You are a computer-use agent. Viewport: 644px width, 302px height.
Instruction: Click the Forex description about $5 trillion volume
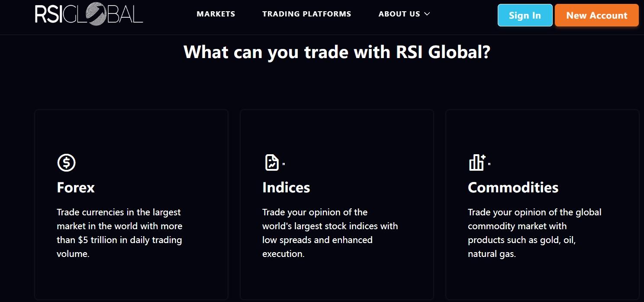(119, 233)
